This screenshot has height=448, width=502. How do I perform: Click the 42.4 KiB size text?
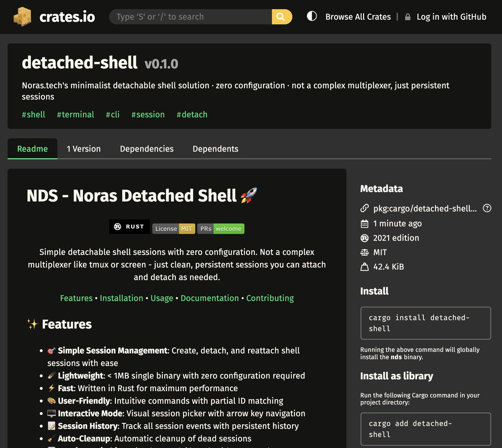point(389,267)
